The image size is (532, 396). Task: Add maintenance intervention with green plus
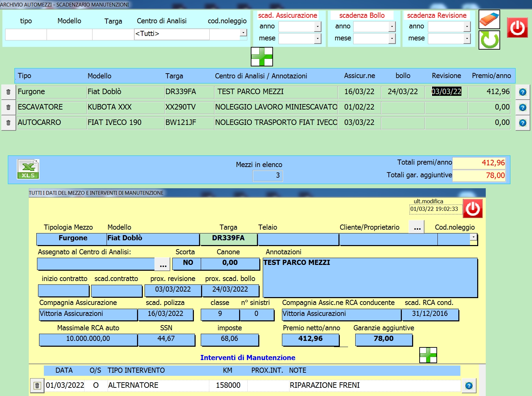coord(428,355)
